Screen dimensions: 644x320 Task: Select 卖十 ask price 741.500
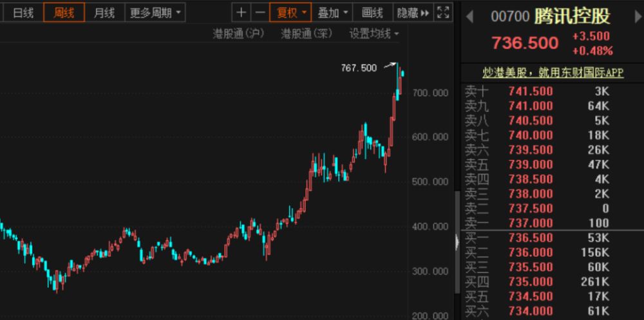pyautogui.click(x=531, y=91)
